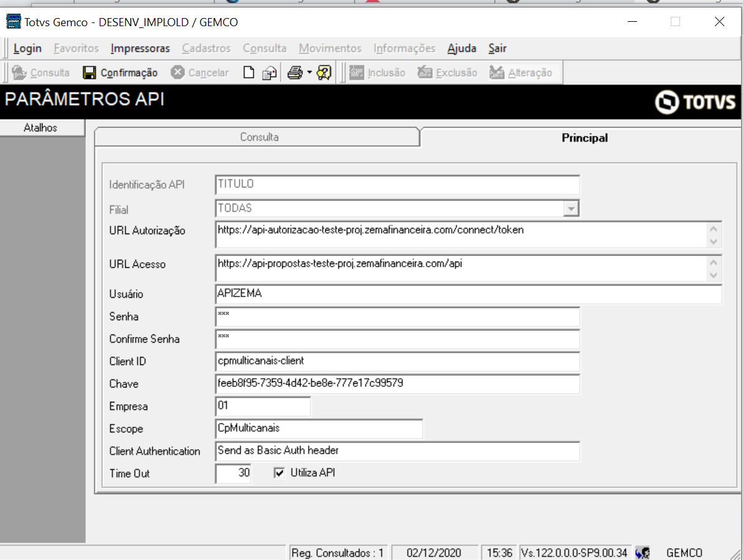Image resolution: width=743 pixels, height=560 pixels.
Task: Click Reg. Consultados status bar entry
Action: [337, 553]
